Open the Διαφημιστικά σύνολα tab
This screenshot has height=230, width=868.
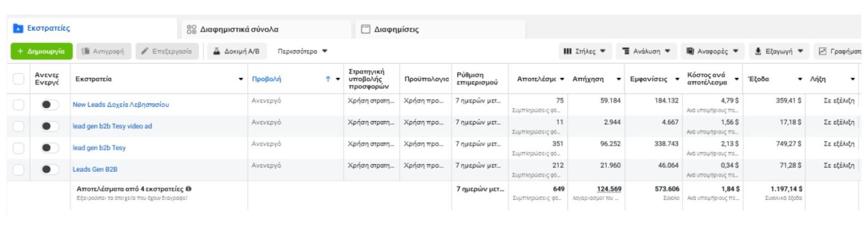pyautogui.click(x=266, y=29)
